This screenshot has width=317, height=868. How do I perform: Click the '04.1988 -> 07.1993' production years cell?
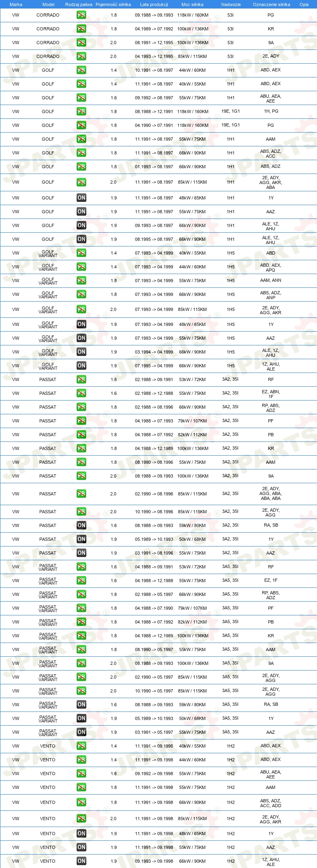pyautogui.click(x=154, y=421)
